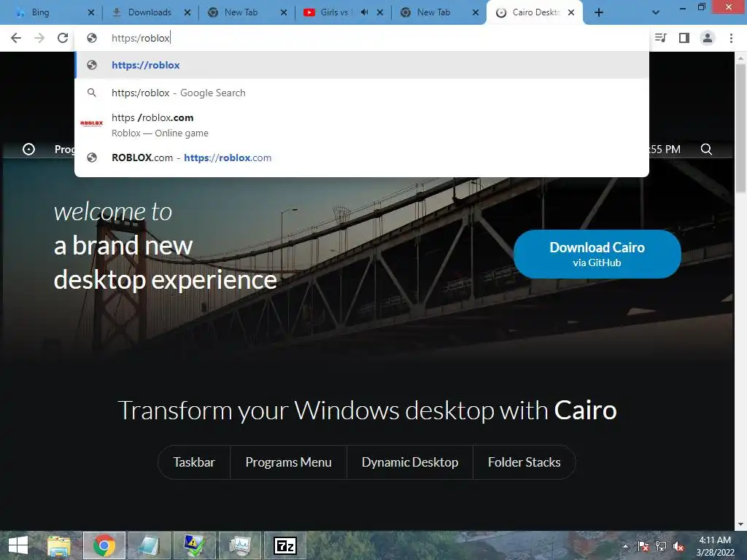747x560 pixels.
Task: Open the media control icon in toolbar
Action: [x=661, y=38]
